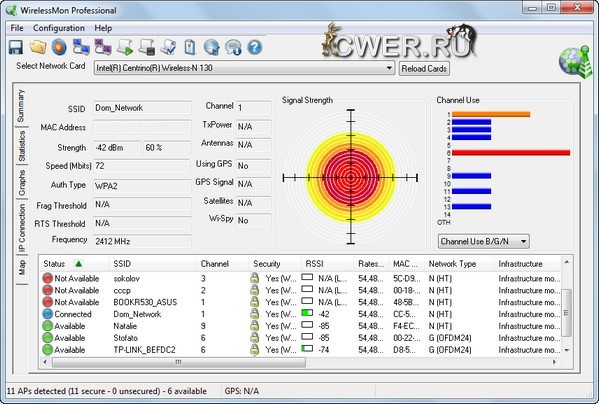Click the green status icon for Stofato
The width and height of the screenshot is (599, 404).
(x=47, y=338)
